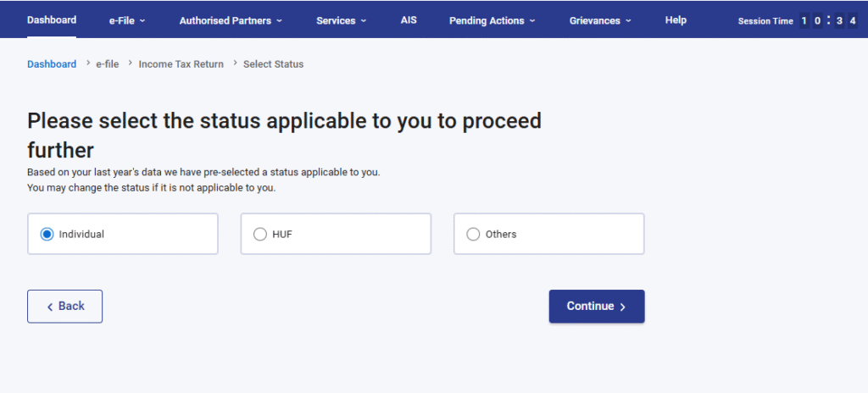The image size is (868, 393).
Task: Expand the Services menu
Action: (341, 20)
